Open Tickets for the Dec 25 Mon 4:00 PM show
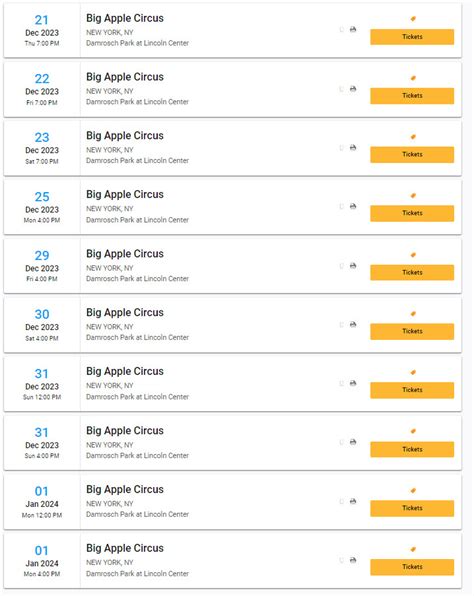 (x=412, y=213)
